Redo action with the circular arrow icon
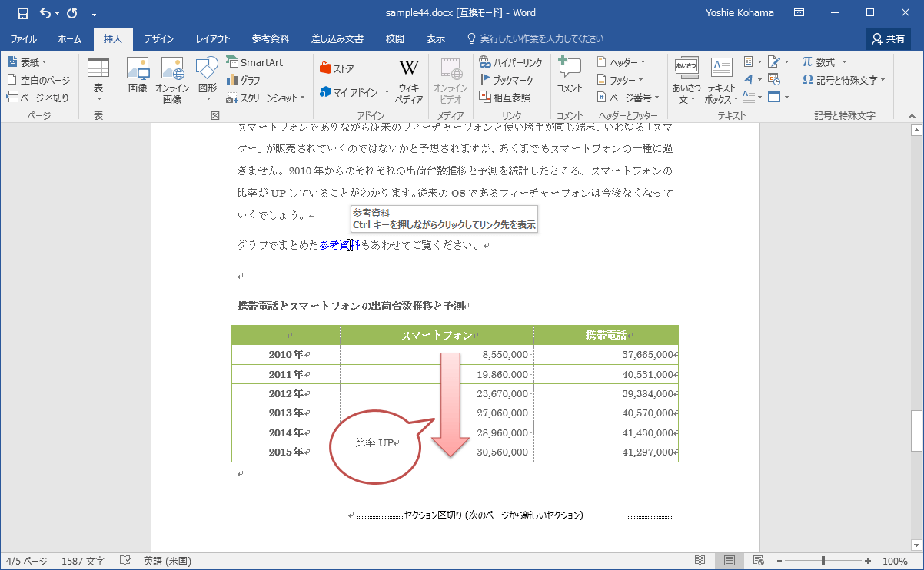The width and height of the screenshot is (924, 570). [72, 13]
